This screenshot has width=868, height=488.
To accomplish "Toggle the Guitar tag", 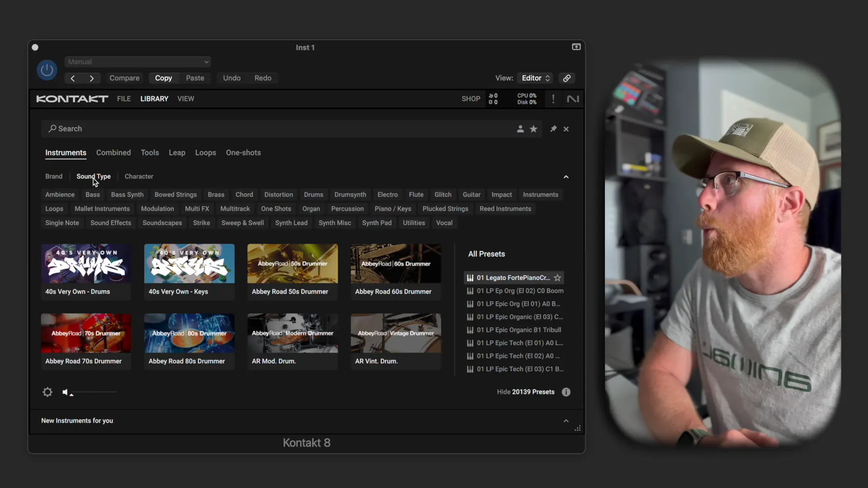I will 472,195.
